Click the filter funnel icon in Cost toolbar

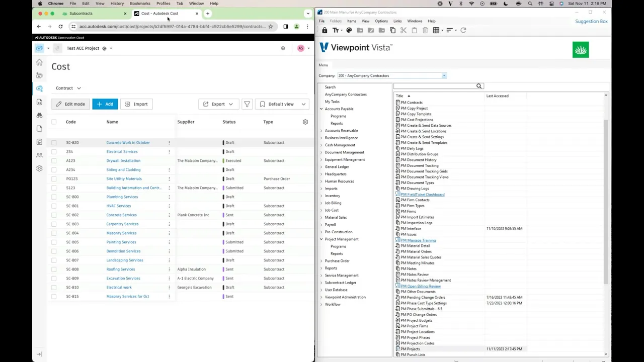[247, 104]
